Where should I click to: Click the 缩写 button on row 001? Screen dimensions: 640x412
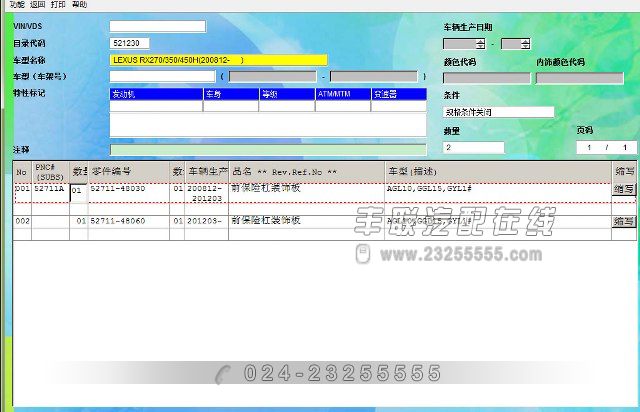[624, 189]
